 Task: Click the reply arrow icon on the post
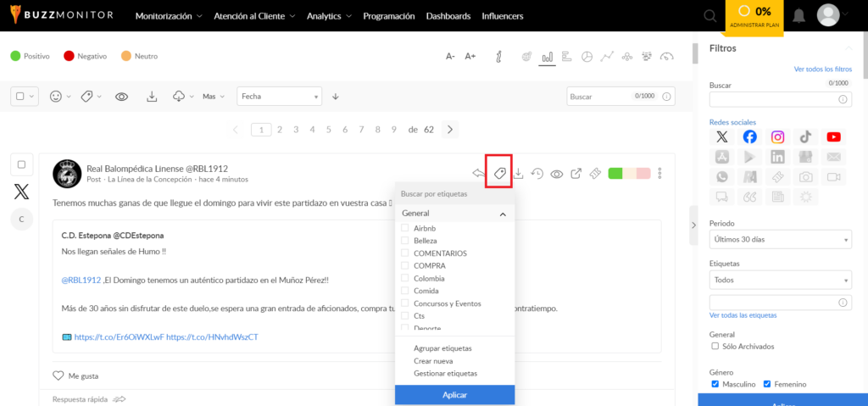pos(479,174)
